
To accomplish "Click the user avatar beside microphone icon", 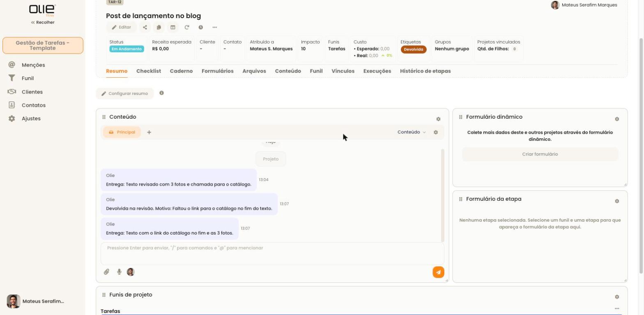I will coord(131,272).
